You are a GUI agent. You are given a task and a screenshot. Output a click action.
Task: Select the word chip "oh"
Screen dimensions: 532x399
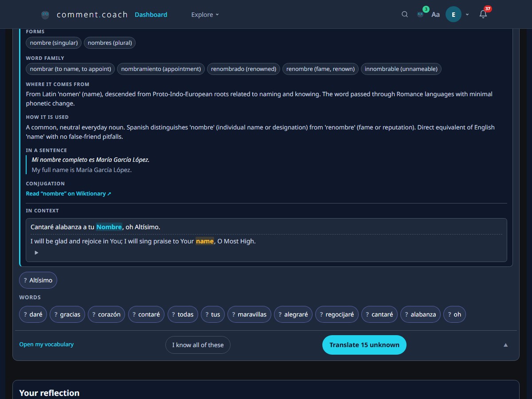[x=454, y=314]
